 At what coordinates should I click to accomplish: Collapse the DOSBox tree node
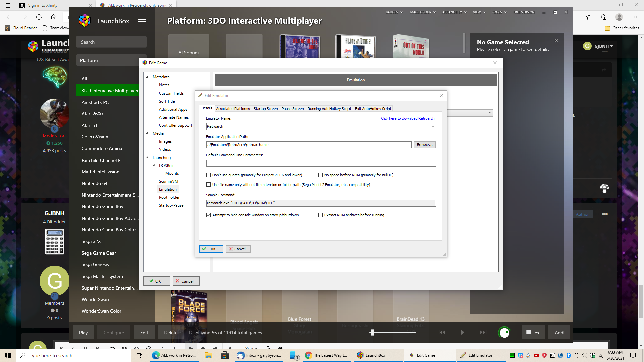(154, 166)
